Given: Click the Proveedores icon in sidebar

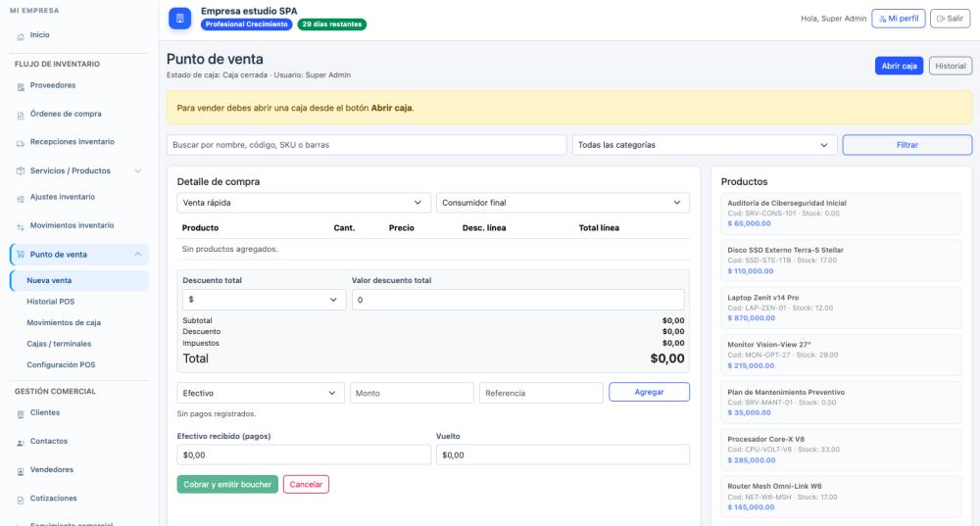Looking at the screenshot, I should pos(21,86).
